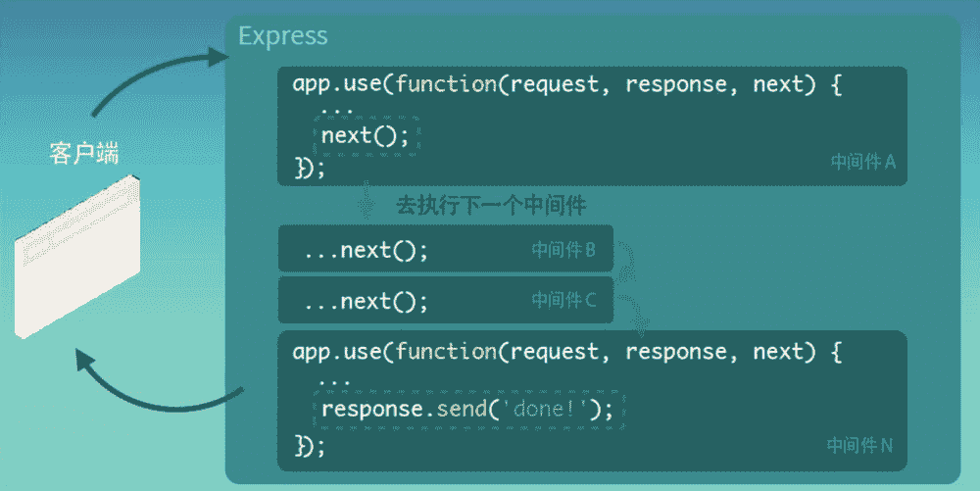980x491 pixels.
Task: Click the 中间件 C label
Action: coord(563,300)
